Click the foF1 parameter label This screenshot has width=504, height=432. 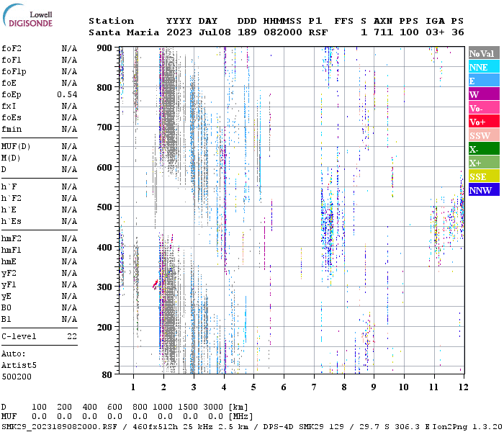pos(12,60)
